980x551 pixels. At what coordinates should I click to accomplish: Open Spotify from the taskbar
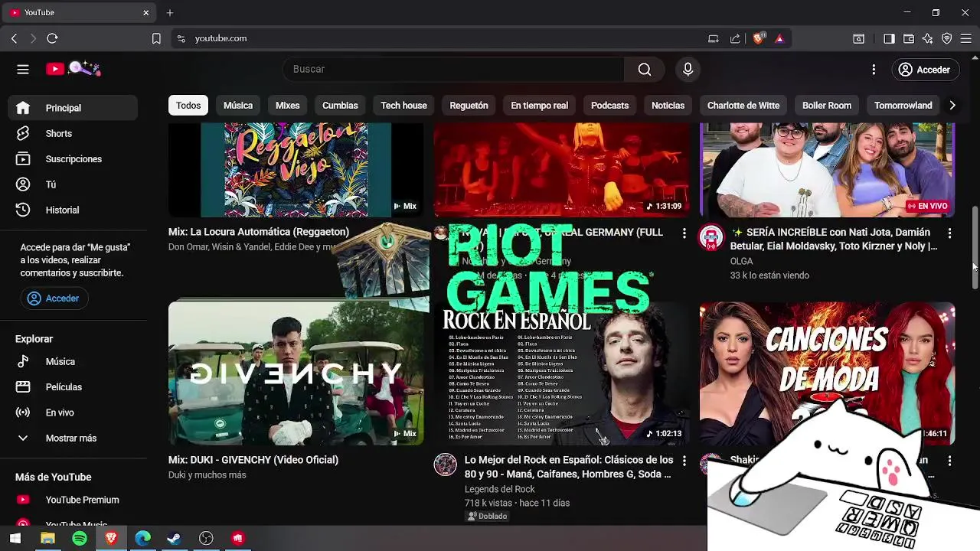point(80,539)
